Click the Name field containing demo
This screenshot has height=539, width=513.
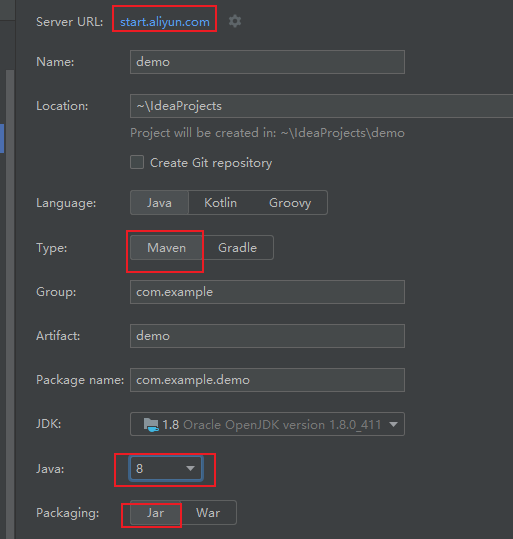268,62
